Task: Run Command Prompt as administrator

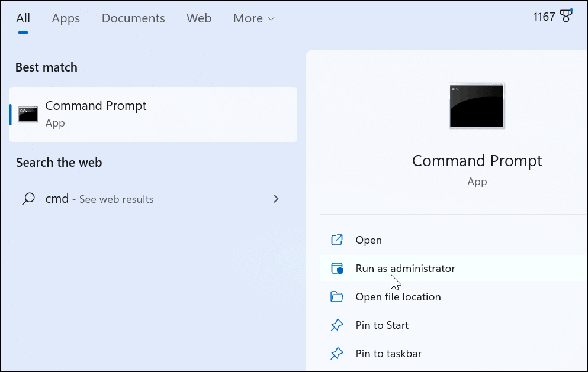Action: pyautogui.click(x=405, y=268)
